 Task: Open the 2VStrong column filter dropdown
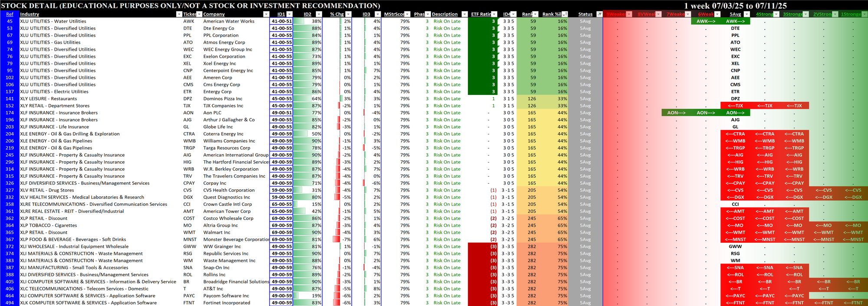coord(835,14)
